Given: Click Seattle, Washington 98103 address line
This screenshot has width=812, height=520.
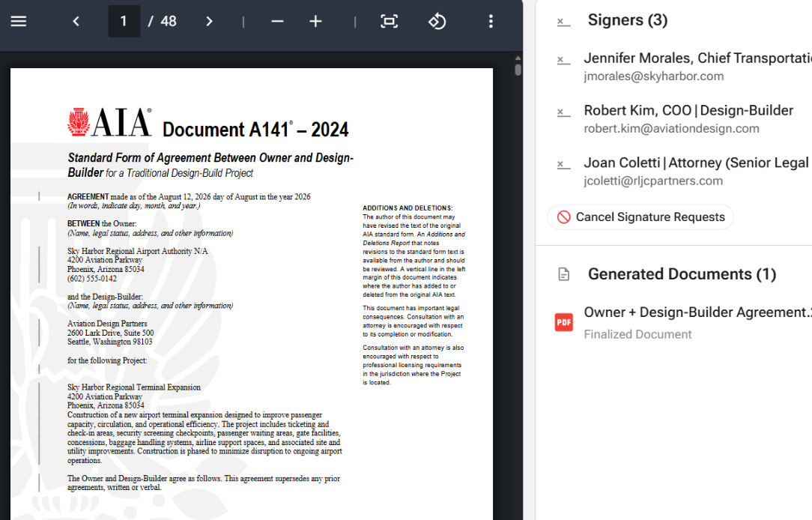Looking at the screenshot, I should [110, 342].
